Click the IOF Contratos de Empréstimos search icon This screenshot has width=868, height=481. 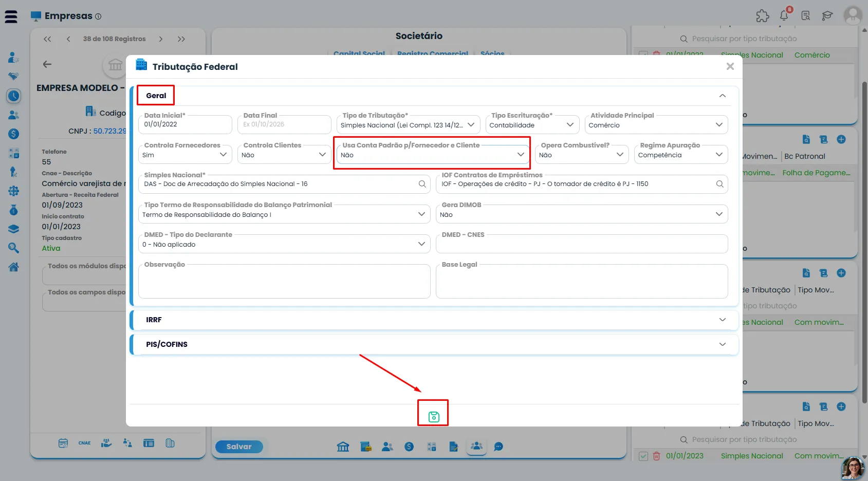click(719, 184)
